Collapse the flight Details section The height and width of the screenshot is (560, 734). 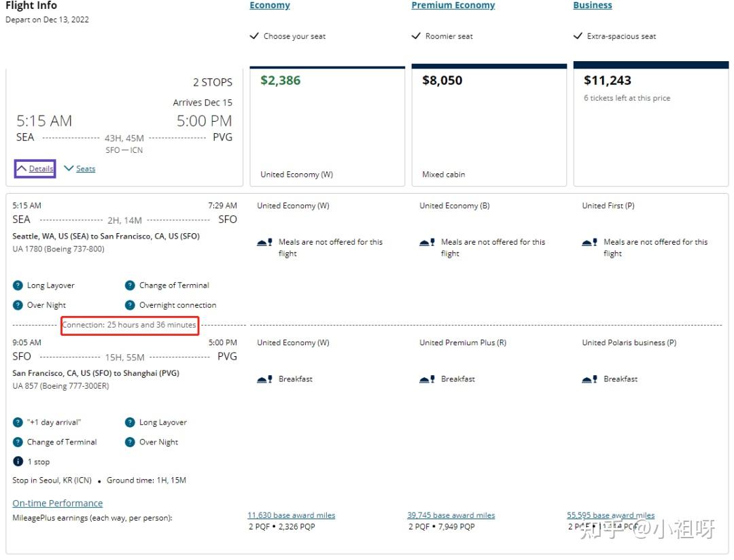pyautogui.click(x=35, y=169)
